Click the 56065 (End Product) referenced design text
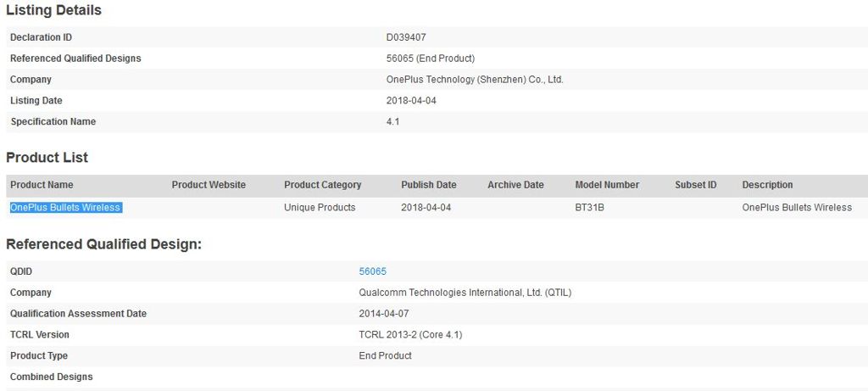This screenshot has height=391, width=868. pos(430,59)
